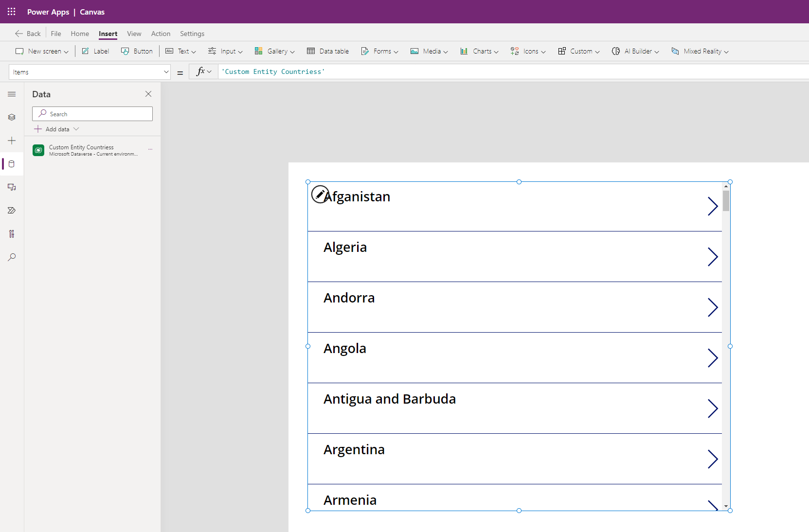Viewport: 809px width, 532px height.
Task: Expand the hamburger menu in left rail
Action: [x=12, y=94]
